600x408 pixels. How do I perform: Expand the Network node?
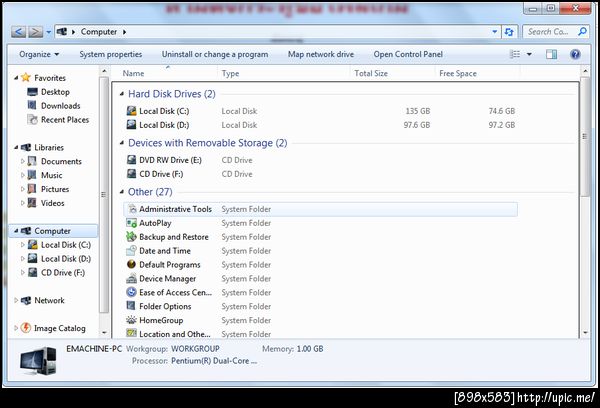coord(16,300)
